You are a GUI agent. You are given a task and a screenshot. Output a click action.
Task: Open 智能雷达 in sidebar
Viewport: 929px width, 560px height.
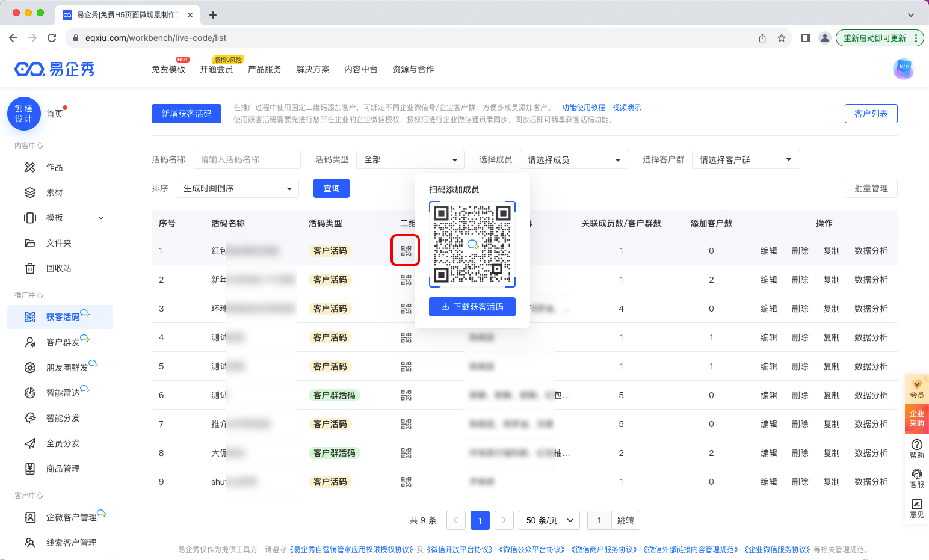click(63, 393)
